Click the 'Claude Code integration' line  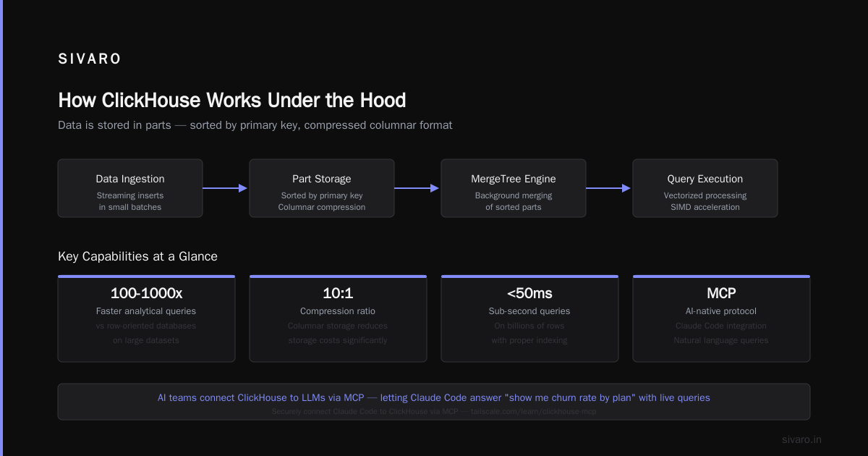tap(721, 326)
